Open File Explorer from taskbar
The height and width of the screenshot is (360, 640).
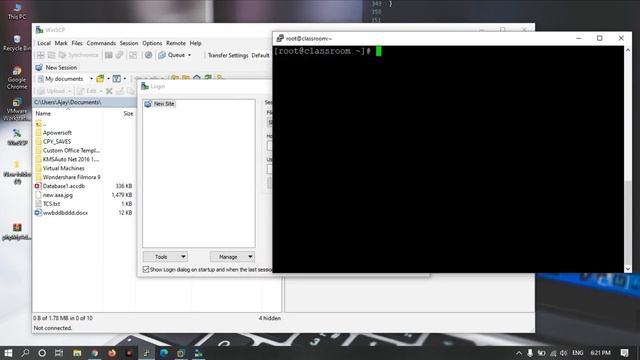(77, 353)
